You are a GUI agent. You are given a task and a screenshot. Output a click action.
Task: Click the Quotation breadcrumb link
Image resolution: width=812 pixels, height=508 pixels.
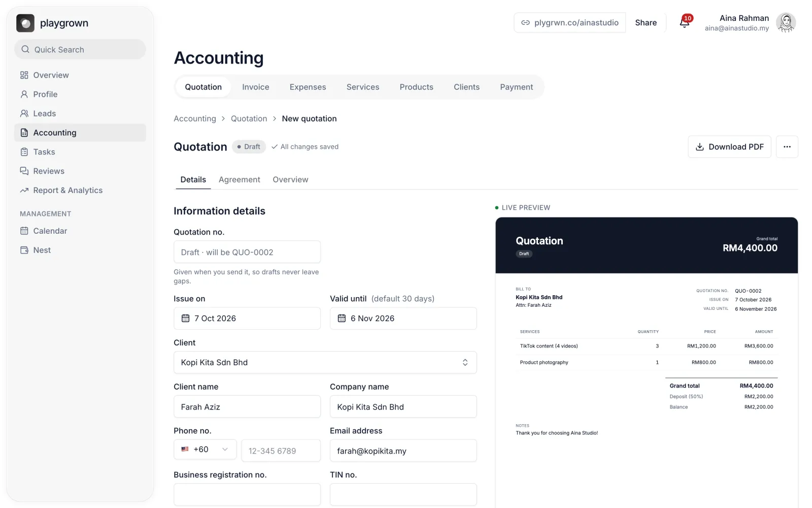(249, 119)
